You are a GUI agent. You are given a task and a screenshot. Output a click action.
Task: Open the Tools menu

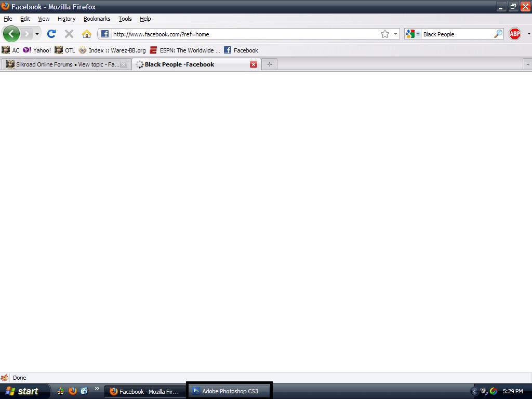[125, 19]
